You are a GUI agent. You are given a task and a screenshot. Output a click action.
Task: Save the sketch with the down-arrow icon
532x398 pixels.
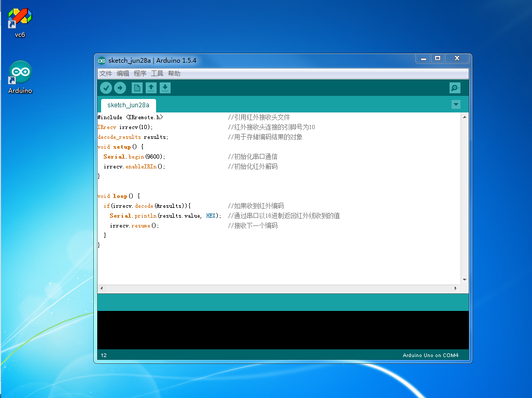pos(165,88)
